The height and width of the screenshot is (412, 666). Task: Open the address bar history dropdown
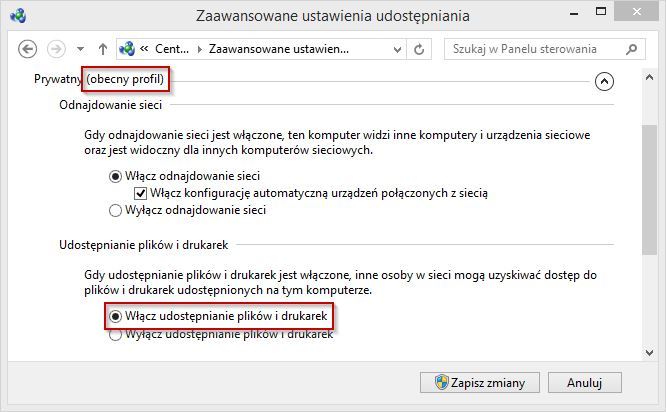397,49
